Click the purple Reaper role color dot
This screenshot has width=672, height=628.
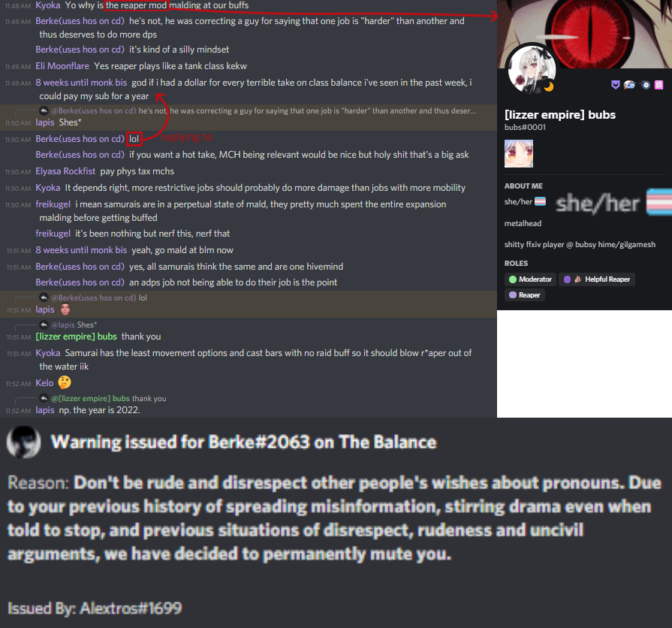pos(513,295)
